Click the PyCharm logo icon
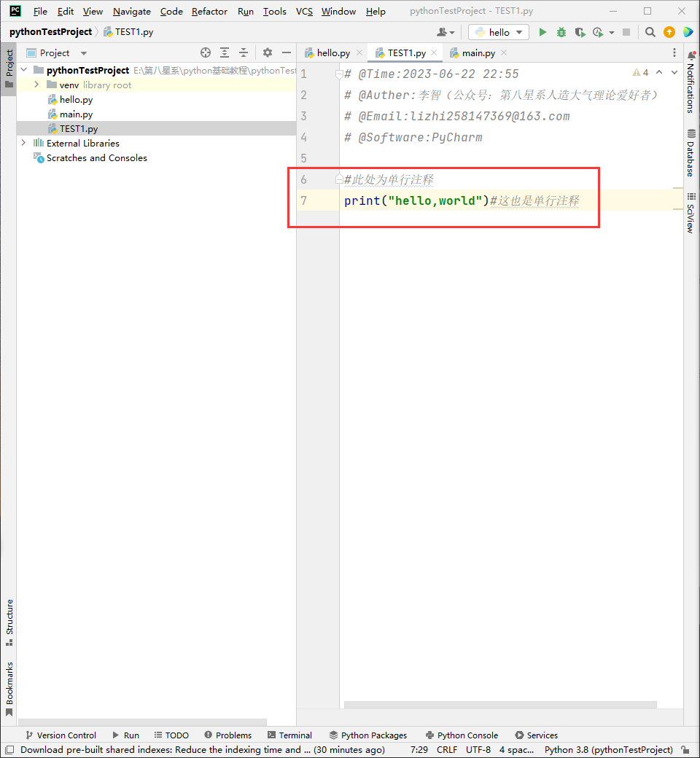Image resolution: width=700 pixels, height=758 pixels. point(15,11)
